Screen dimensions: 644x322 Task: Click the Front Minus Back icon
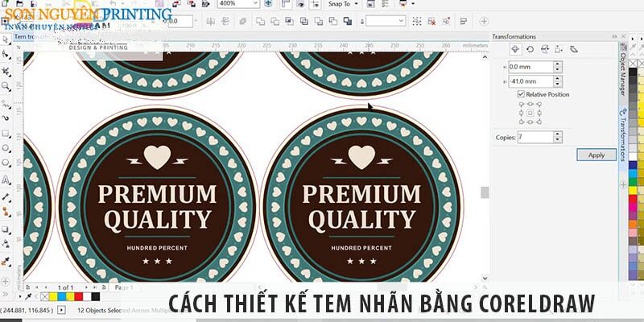click(x=319, y=21)
